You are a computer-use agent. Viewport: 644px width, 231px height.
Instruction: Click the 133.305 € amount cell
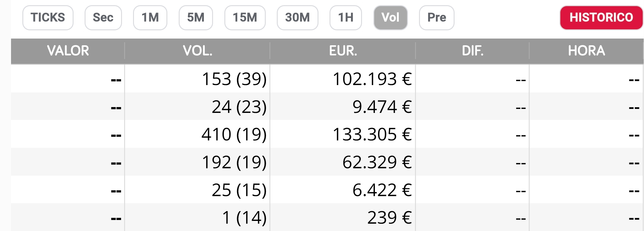(372, 134)
